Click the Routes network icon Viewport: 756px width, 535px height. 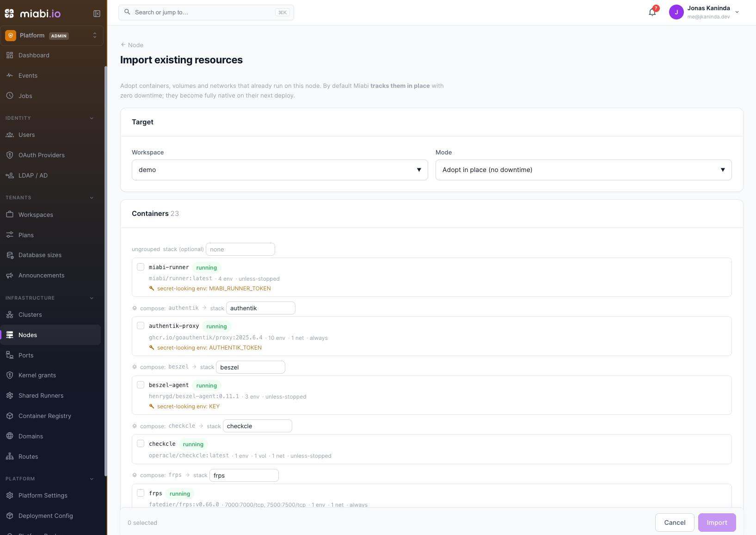pyautogui.click(x=10, y=456)
